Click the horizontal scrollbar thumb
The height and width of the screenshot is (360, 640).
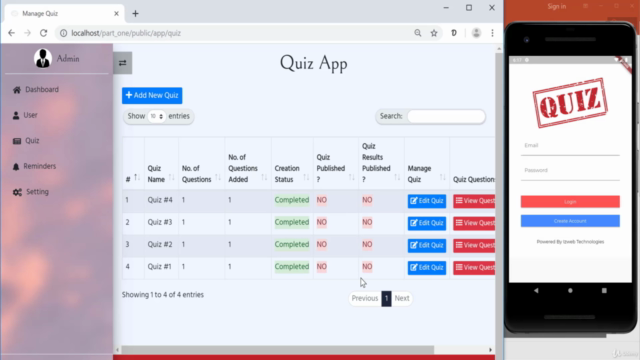point(278,350)
